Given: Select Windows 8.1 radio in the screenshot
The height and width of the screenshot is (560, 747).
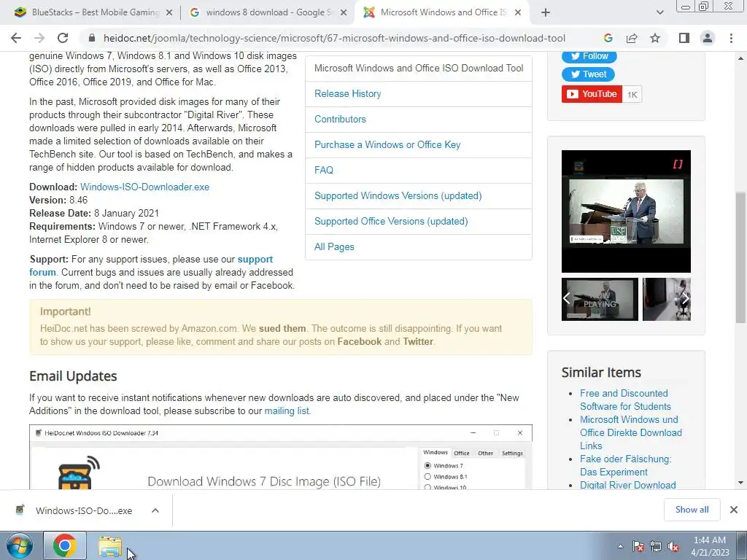Looking at the screenshot, I should (427, 477).
